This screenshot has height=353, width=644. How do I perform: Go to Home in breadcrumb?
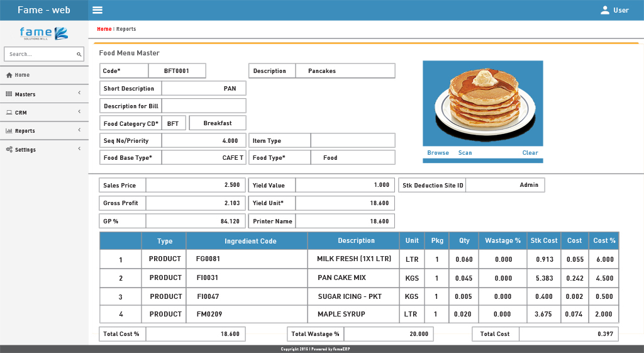click(x=104, y=29)
